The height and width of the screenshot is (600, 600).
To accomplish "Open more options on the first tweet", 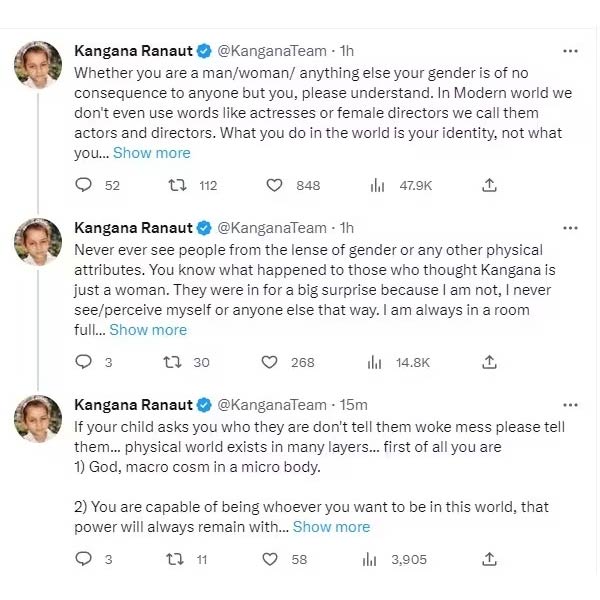I will tap(570, 50).
